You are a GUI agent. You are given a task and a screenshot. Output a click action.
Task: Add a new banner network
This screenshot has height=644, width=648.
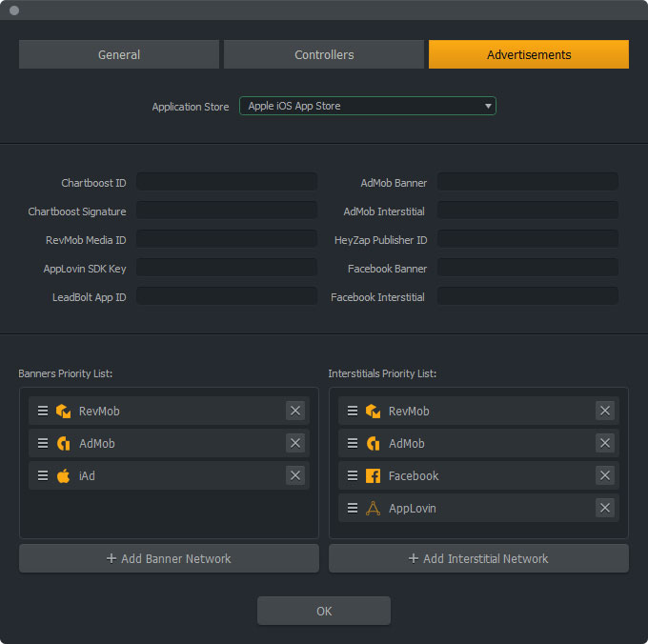click(x=169, y=558)
